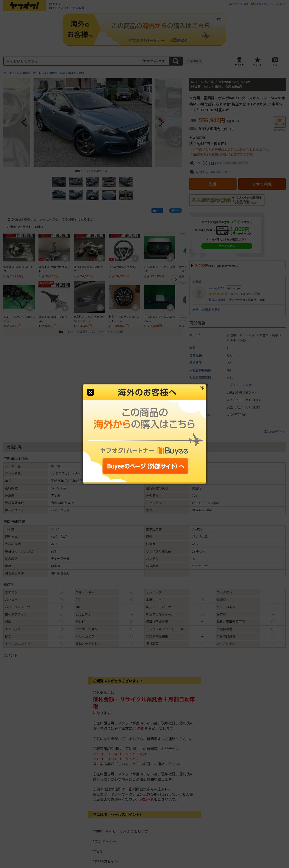This screenshot has width=289, height=868.
Task: Open Buyeeのページ (外部サイト) button
Action: (x=145, y=466)
